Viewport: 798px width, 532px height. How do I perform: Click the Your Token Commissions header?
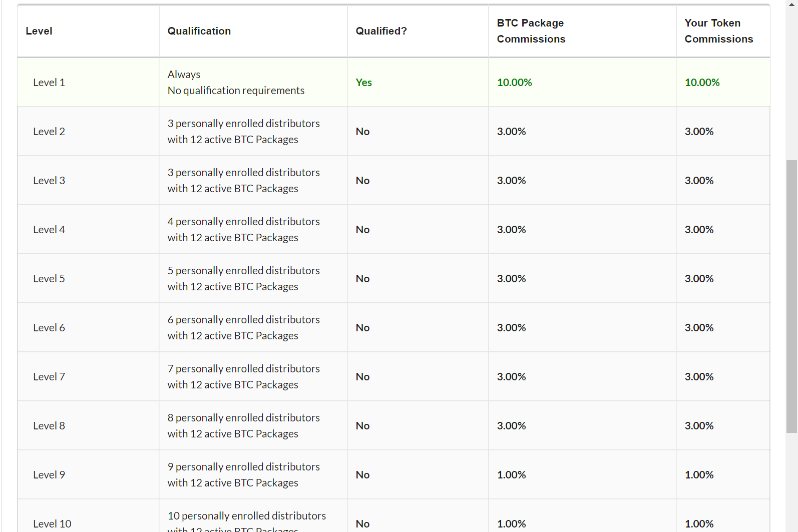pyautogui.click(x=718, y=31)
